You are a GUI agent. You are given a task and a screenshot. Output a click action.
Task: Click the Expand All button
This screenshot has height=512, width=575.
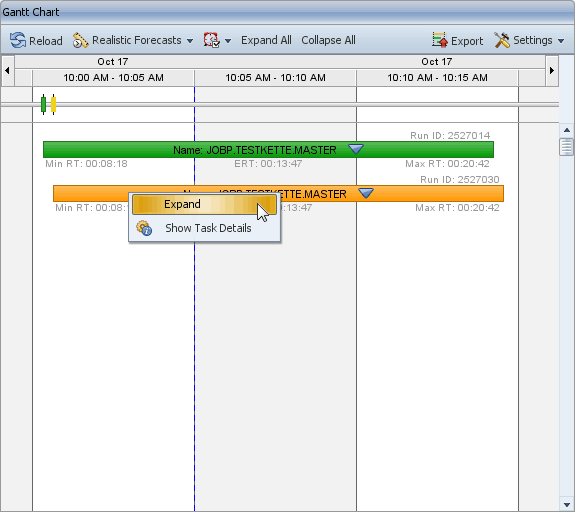[266, 40]
